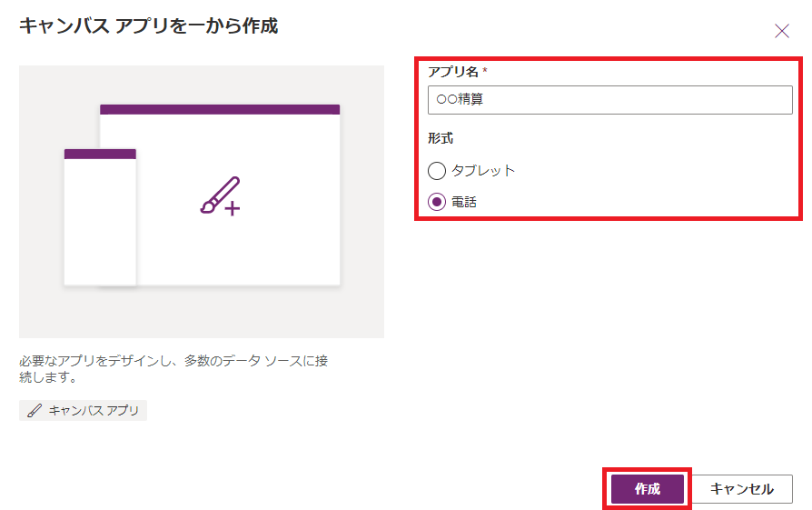Click the pencil icon in the キャンバス アプリ tag

click(35, 411)
